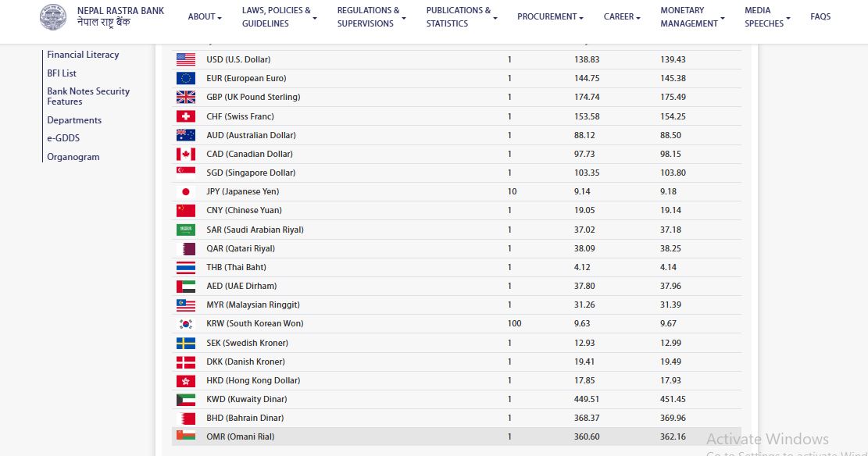Click the UK Pound Sterling flag icon
868x456 pixels.
tap(186, 98)
